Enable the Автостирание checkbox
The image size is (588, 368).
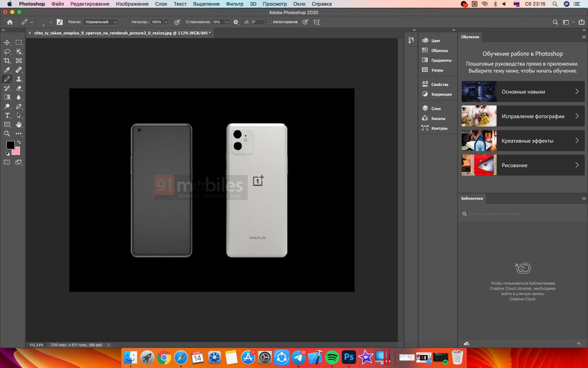point(270,22)
